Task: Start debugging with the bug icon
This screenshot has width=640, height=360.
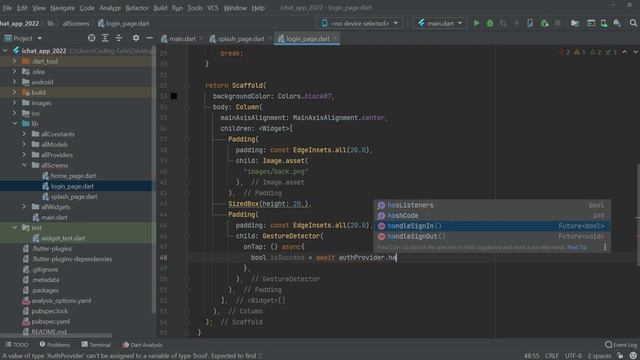Action: click(x=490, y=23)
